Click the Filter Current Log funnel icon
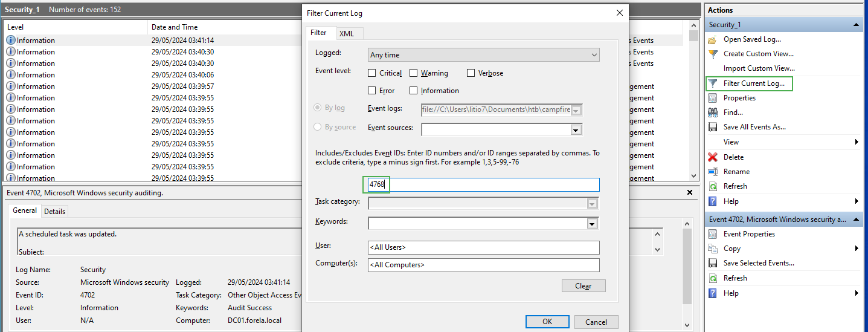 pyautogui.click(x=713, y=83)
